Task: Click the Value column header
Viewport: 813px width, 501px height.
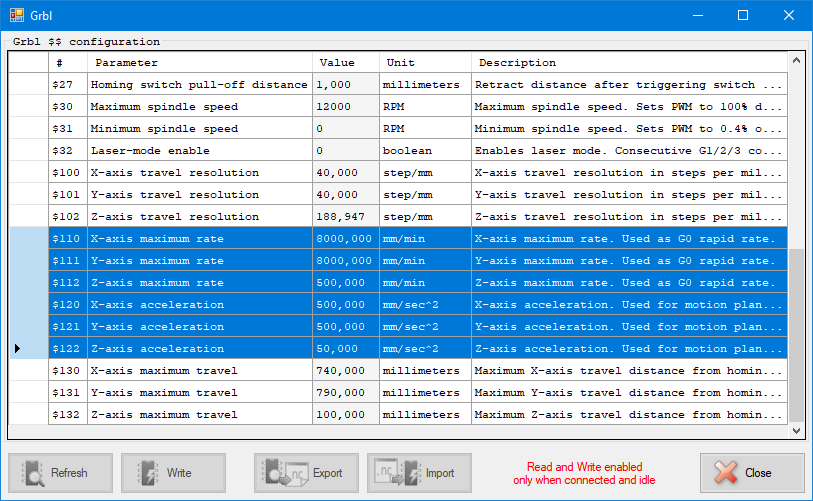Action: 346,63
